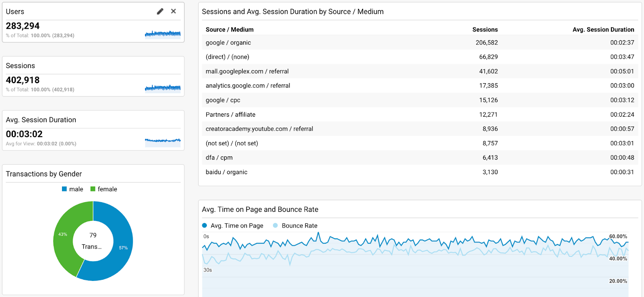Remove the Users widget with the X icon
The image size is (644, 297).
[173, 11]
